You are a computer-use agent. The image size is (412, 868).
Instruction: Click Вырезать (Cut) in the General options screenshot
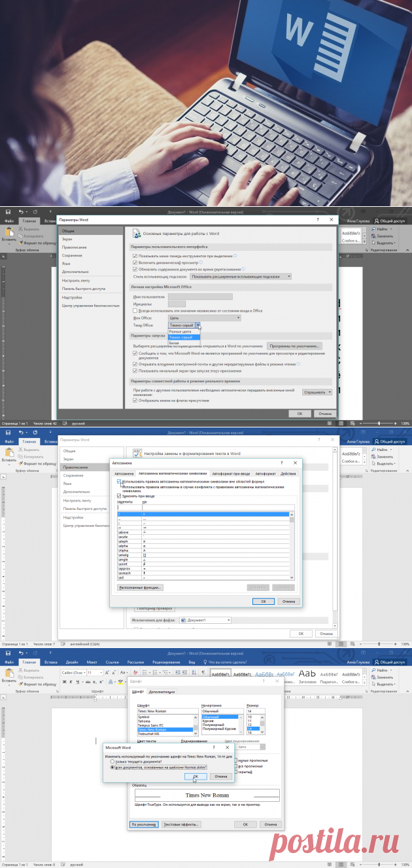click(x=30, y=230)
